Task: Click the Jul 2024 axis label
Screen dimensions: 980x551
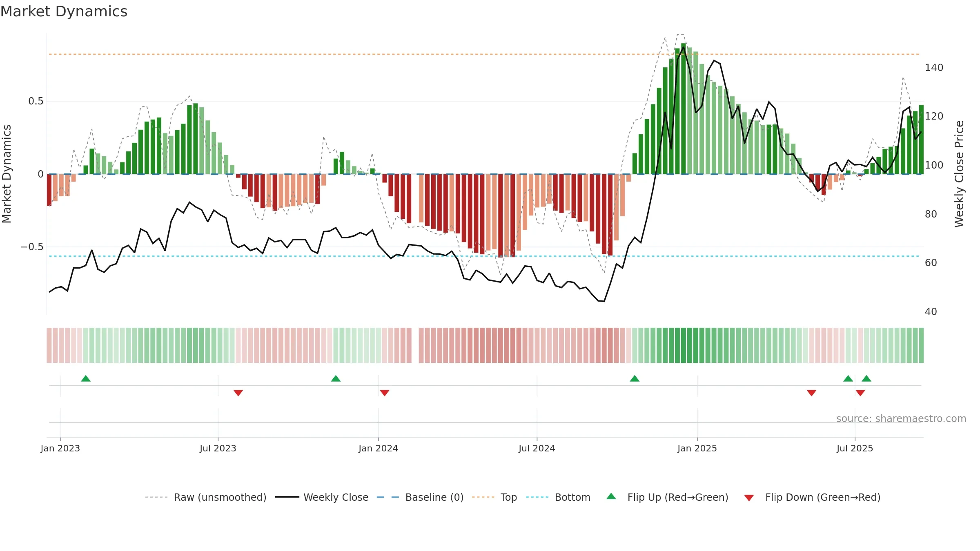Action: (537, 448)
